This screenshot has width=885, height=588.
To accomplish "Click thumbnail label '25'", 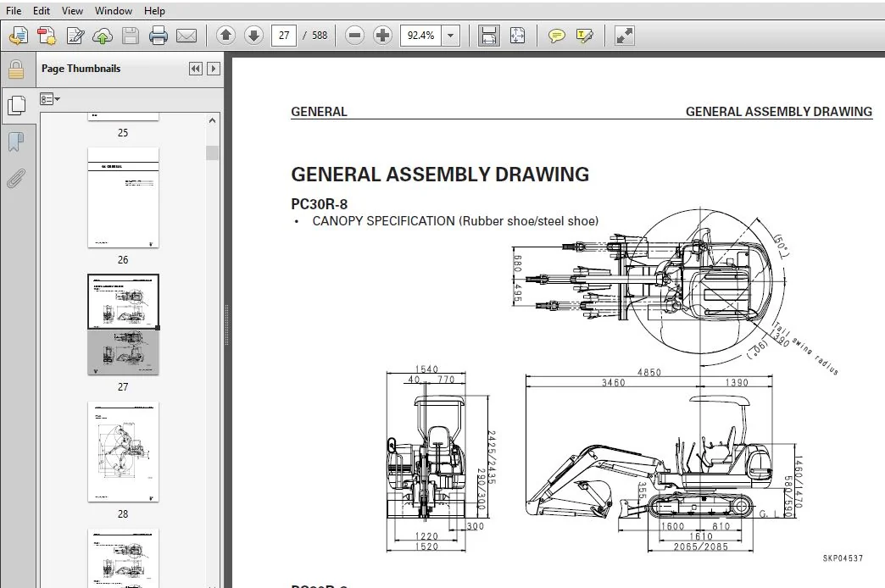I will coord(123,133).
